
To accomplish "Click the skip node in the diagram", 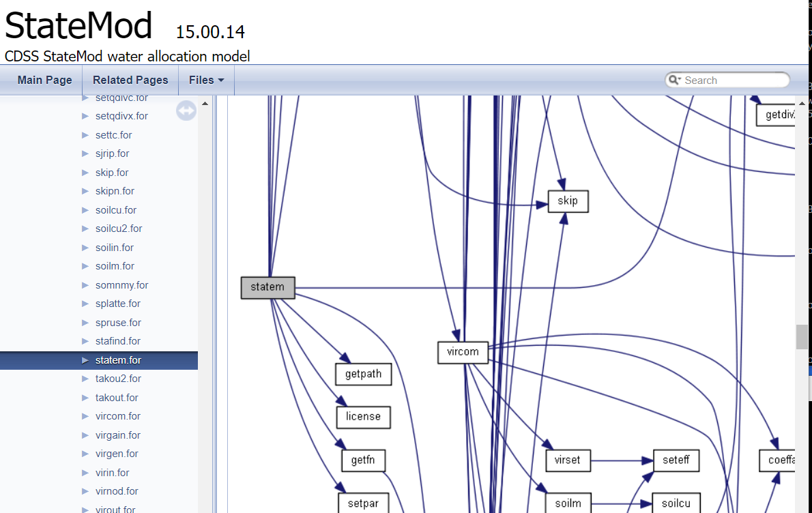I will (568, 201).
